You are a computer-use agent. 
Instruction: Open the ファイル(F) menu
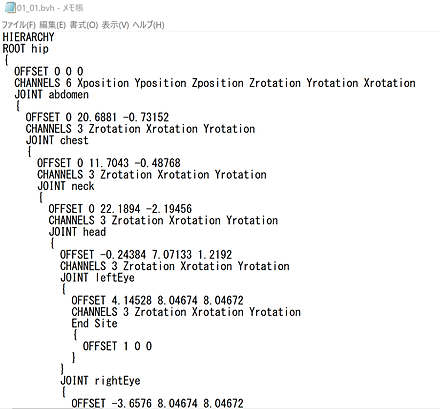[x=19, y=25]
